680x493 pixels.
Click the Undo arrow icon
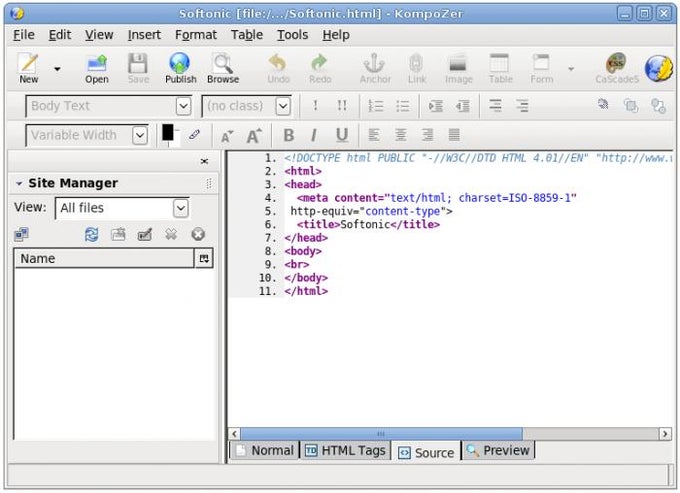click(278, 63)
